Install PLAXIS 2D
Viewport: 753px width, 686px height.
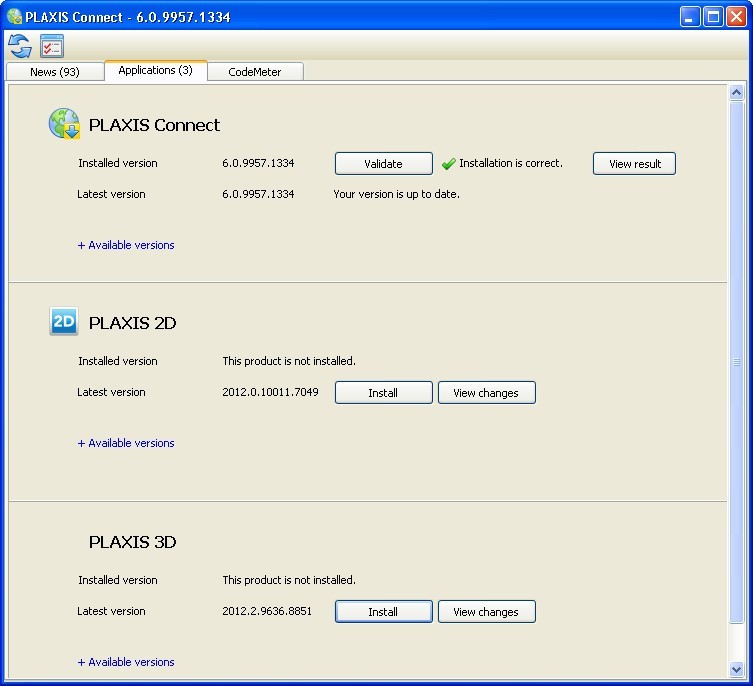point(383,393)
